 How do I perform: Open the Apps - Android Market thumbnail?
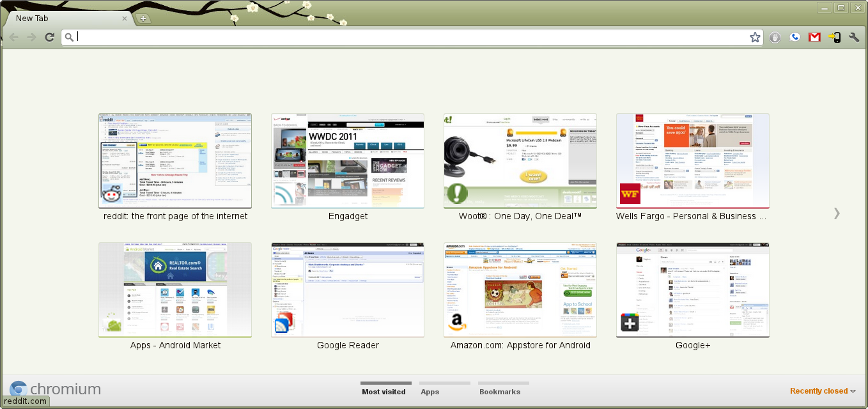tap(175, 290)
